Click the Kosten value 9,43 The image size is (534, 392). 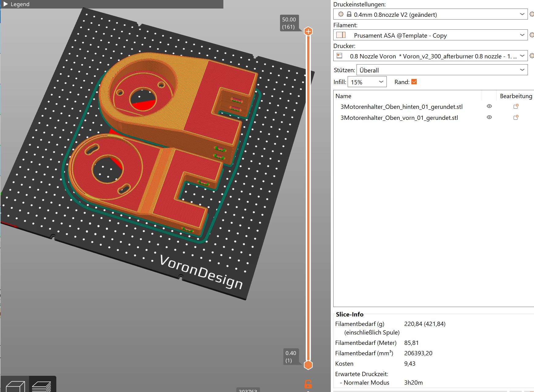[410, 364]
